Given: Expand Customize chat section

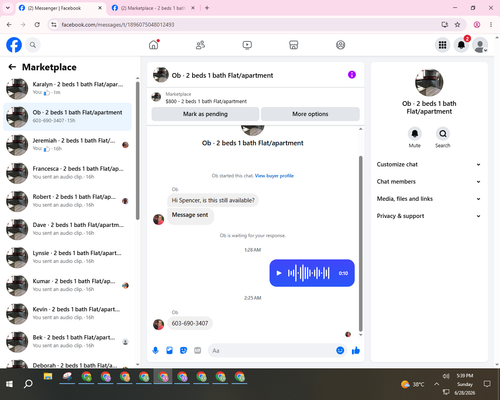Looking at the screenshot, I should tap(429, 164).
